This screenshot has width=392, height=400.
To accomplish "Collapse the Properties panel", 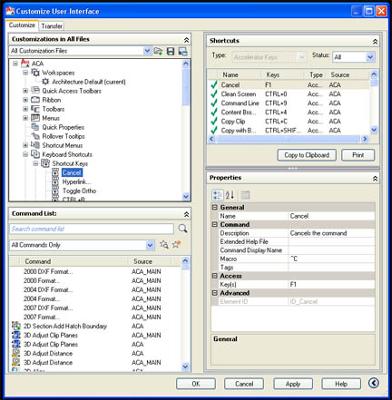I will tap(375, 179).
